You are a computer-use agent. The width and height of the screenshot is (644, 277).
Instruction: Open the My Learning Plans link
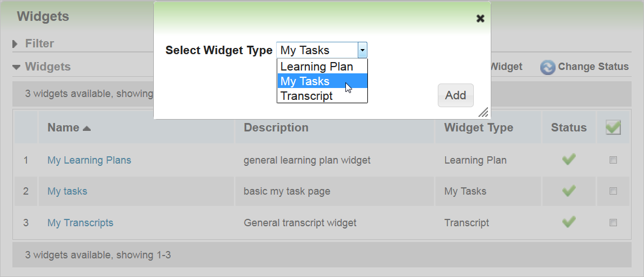(x=89, y=160)
